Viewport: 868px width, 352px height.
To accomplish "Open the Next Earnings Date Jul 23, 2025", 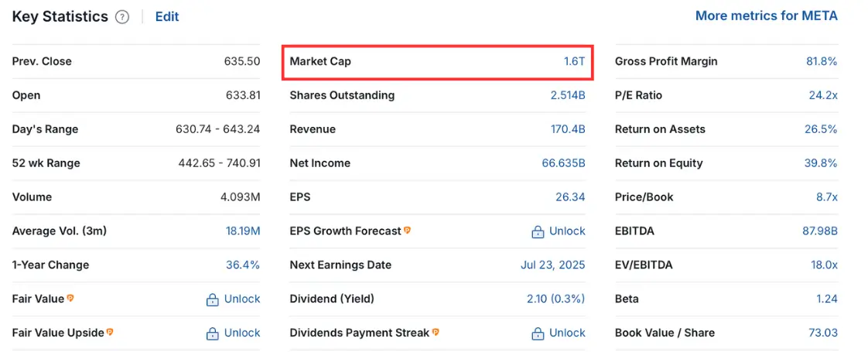I will pos(553,265).
